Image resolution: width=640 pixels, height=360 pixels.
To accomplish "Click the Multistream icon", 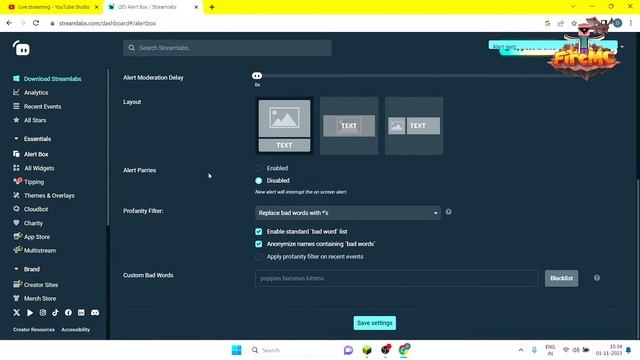I will pyautogui.click(x=17, y=250).
